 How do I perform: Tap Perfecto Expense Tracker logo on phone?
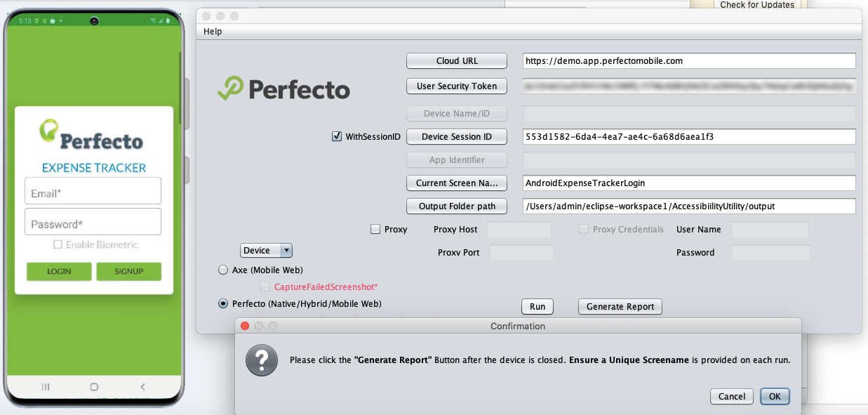pos(93,136)
